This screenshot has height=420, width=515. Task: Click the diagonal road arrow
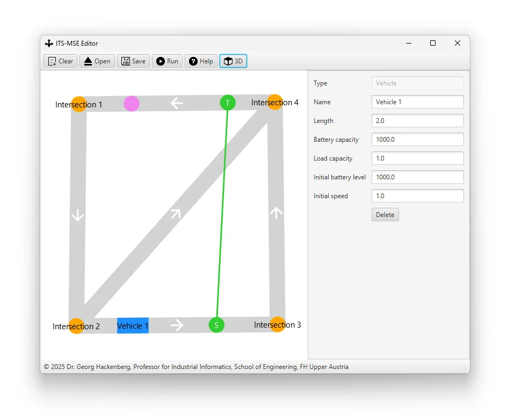(176, 214)
